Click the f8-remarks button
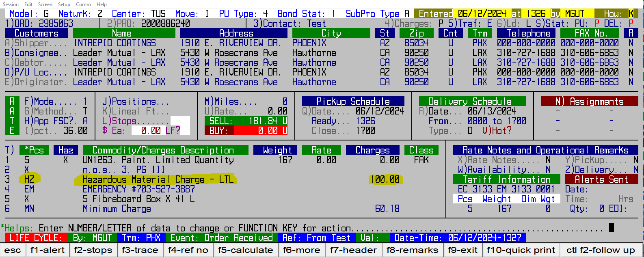The height and width of the screenshot is (257, 644). point(412,250)
